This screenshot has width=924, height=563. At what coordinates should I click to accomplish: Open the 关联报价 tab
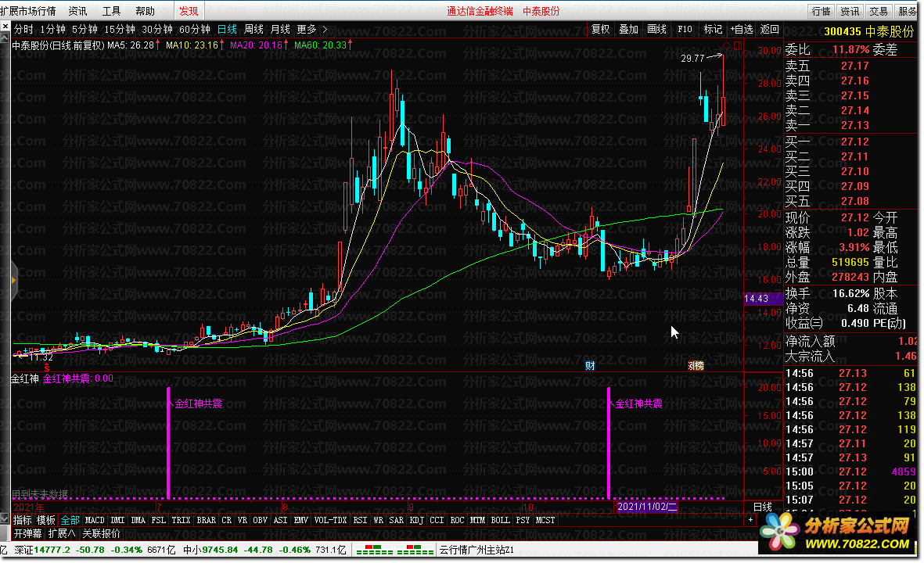pos(102,533)
